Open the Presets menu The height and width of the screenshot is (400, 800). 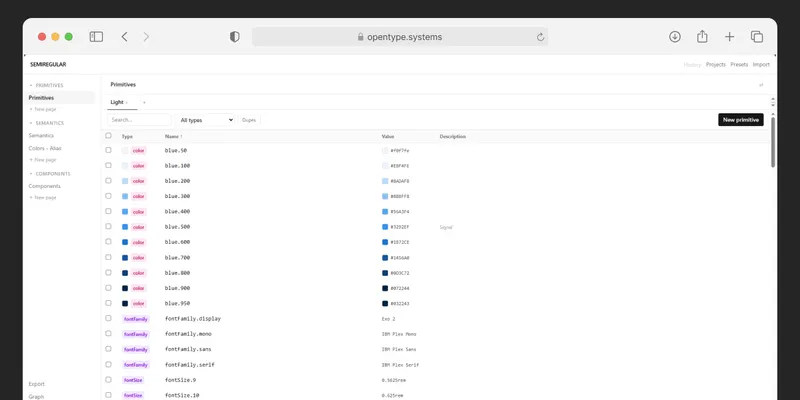pyautogui.click(x=739, y=65)
